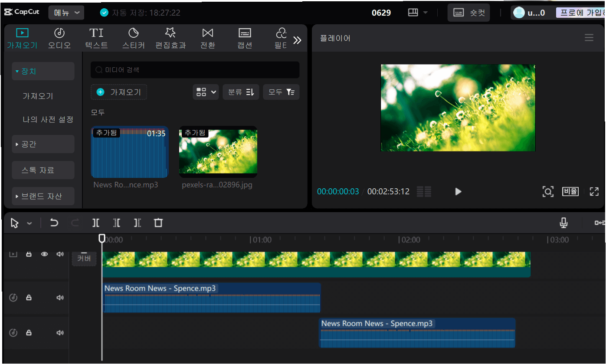Open the 비율 aspect ratio button

coord(570,191)
